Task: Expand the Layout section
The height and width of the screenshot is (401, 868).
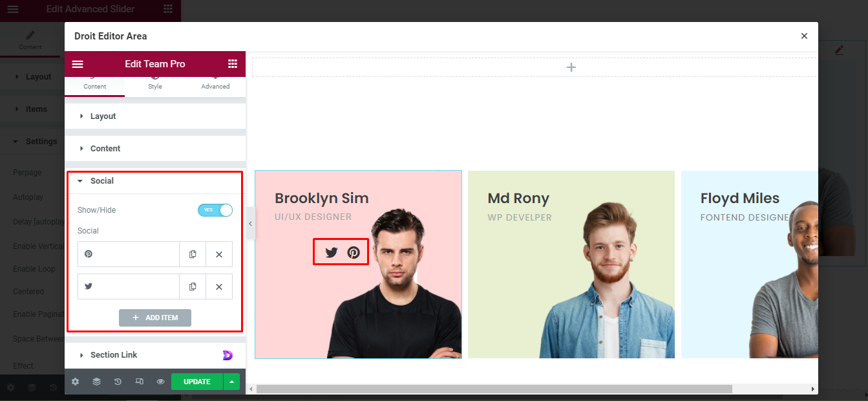Action: (x=155, y=116)
